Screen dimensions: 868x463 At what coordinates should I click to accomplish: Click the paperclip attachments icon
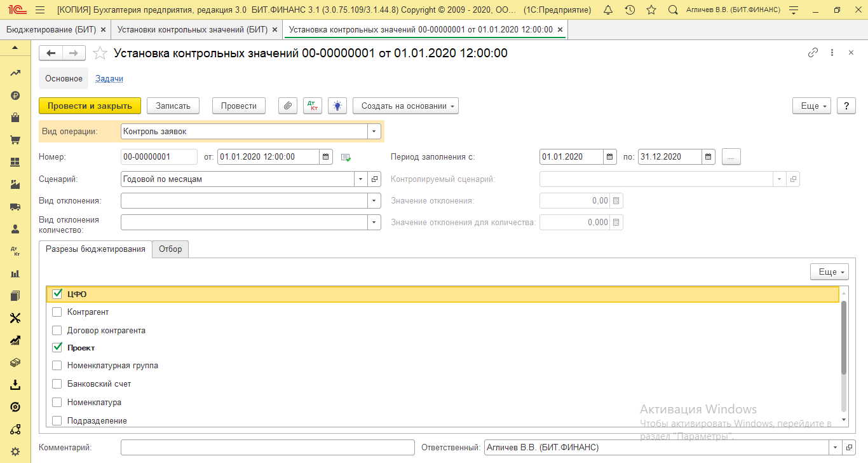pyautogui.click(x=288, y=106)
